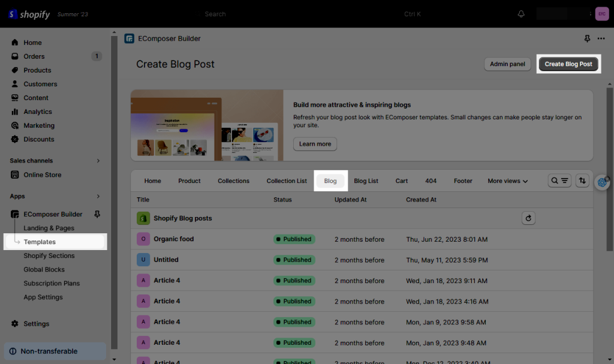
Task: Open the search and filter control
Action: pyautogui.click(x=559, y=181)
